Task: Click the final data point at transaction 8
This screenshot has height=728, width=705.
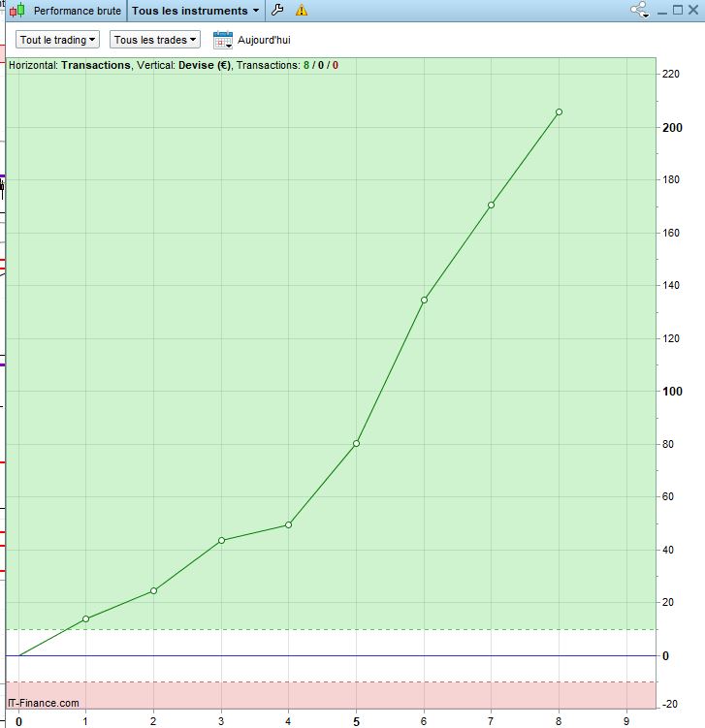Action: point(560,111)
